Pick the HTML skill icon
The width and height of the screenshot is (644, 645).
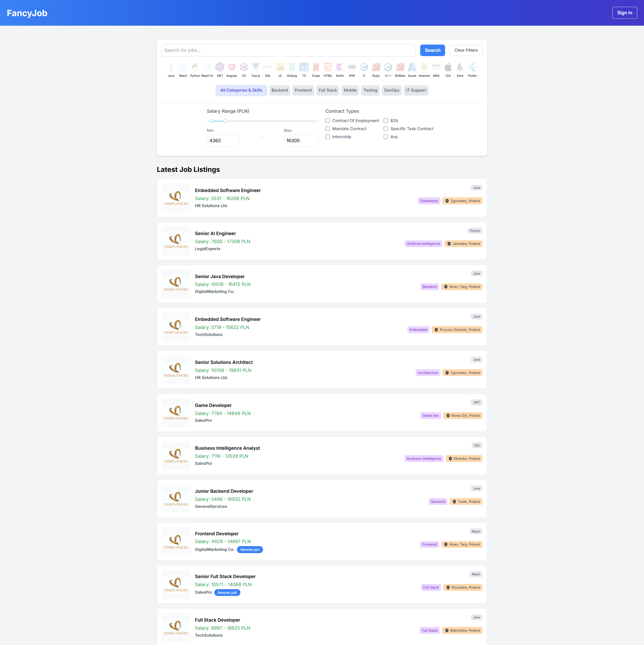pyautogui.click(x=328, y=67)
